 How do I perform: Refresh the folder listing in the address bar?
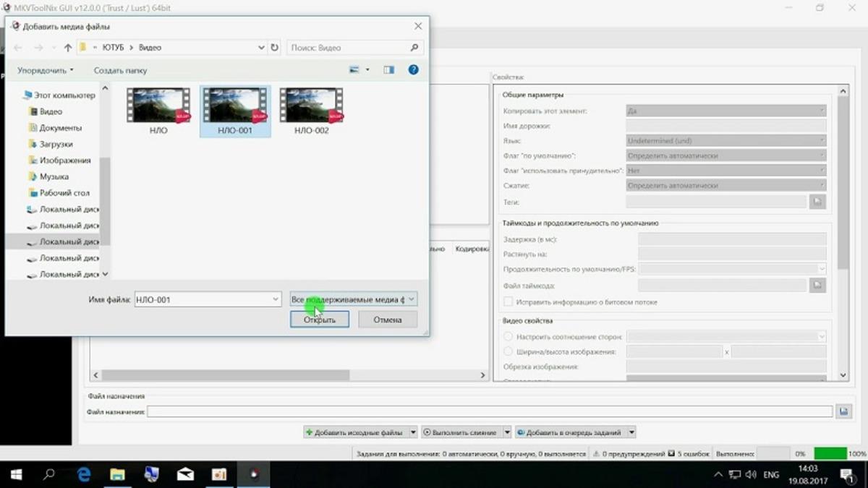[x=274, y=48]
